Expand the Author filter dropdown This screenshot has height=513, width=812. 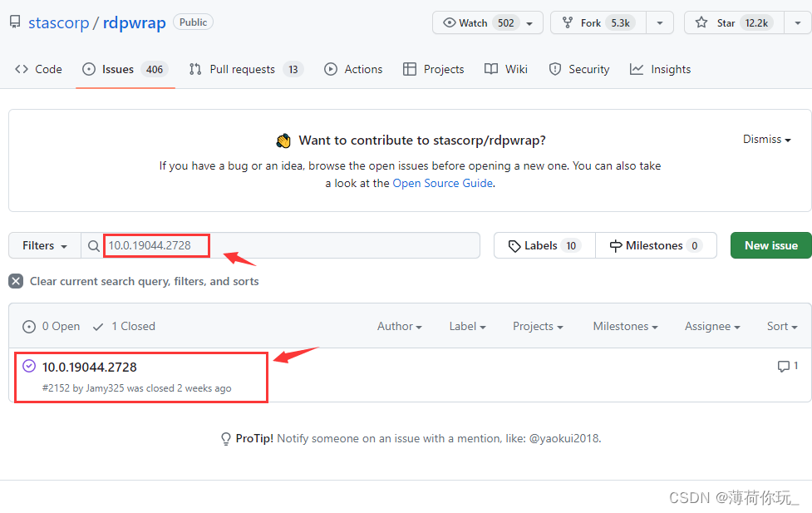point(399,326)
